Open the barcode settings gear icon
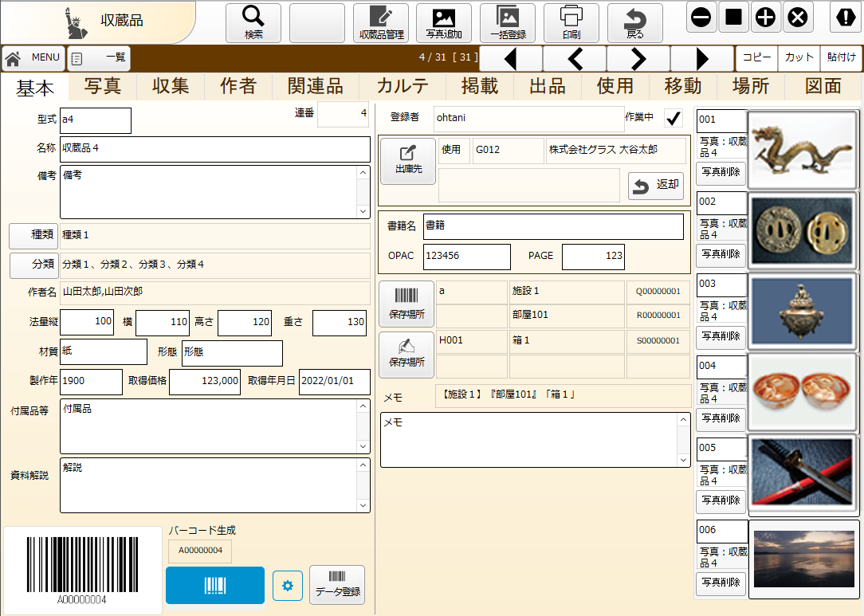Image resolution: width=864 pixels, height=616 pixels. [x=288, y=586]
